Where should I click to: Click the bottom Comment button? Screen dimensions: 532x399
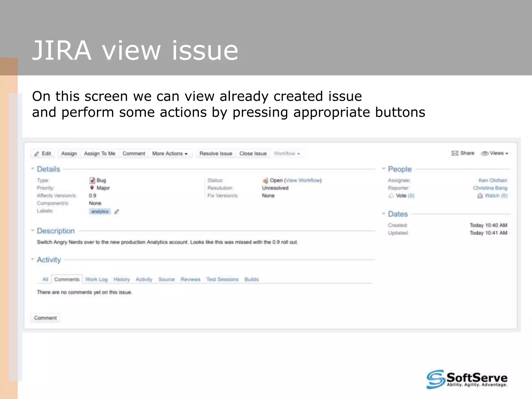(45, 318)
